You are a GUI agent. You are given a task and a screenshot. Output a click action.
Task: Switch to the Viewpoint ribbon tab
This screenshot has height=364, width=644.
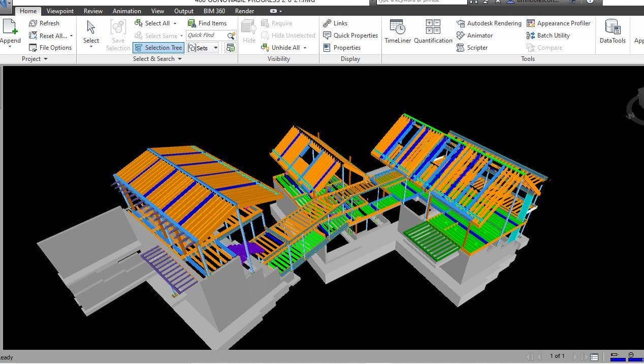coord(59,11)
